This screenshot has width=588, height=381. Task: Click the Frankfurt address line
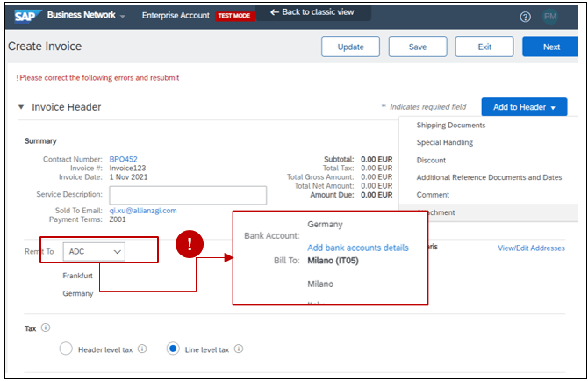tap(77, 276)
